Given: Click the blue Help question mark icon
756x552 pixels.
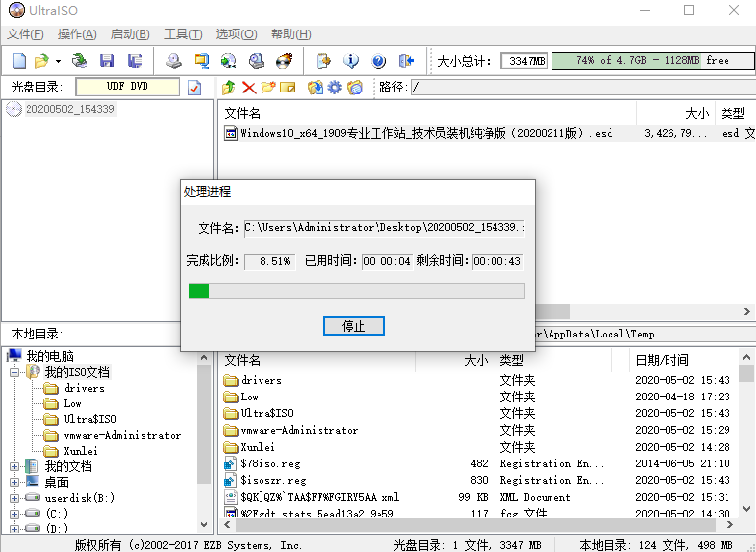Looking at the screenshot, I should coord(378,61).
